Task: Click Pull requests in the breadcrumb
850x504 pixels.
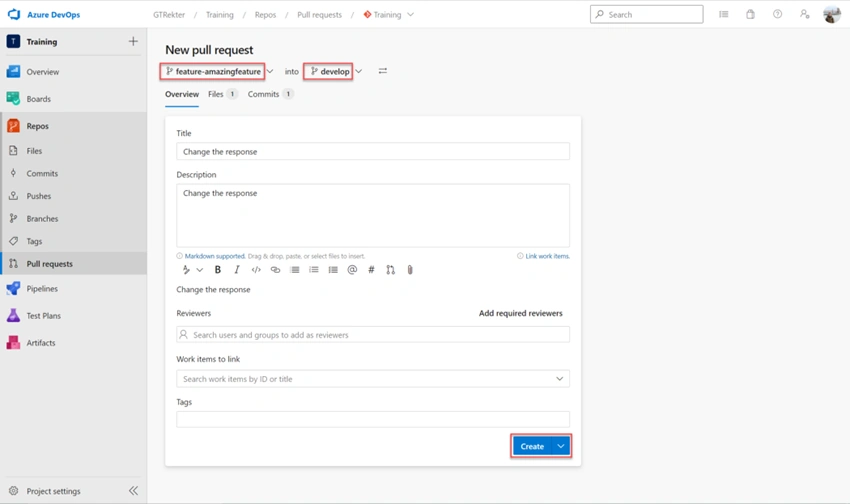Action: tap(319, 15)
